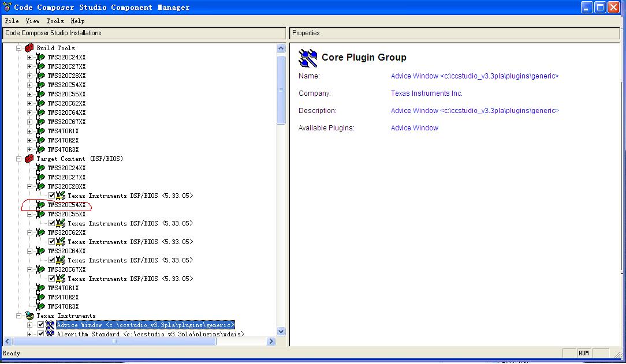Click DSP/BIOS component icon under TMS320C62XX

(x=61, y=242)
